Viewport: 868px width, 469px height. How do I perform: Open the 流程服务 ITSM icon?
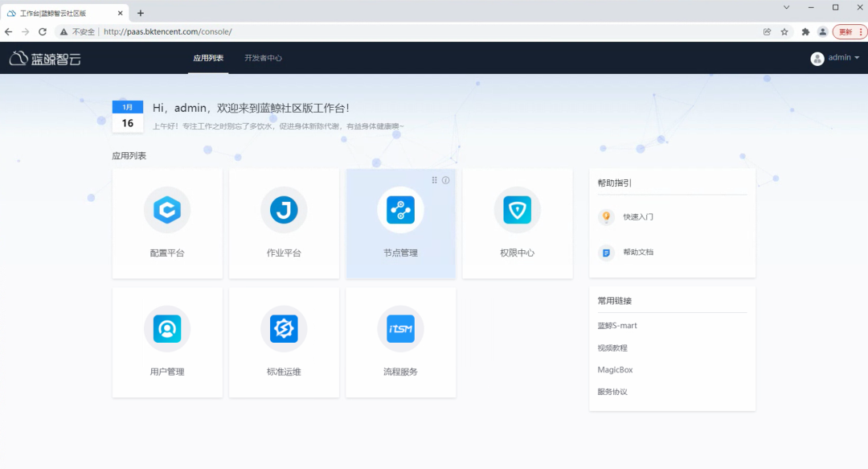[x=401, y=329]
